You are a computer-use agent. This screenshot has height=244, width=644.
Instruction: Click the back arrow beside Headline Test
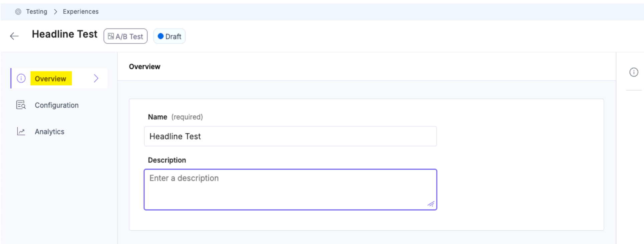[x=14, y=36]
